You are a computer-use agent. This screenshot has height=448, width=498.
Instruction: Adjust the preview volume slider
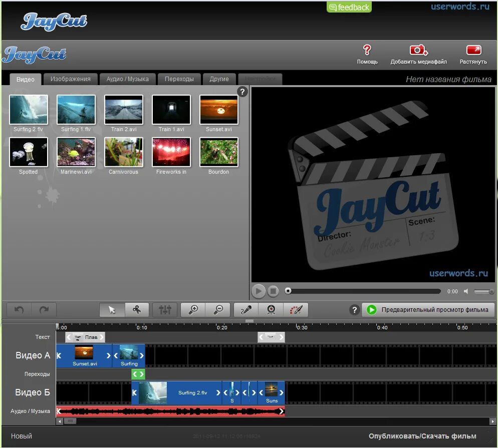(483, 291)
